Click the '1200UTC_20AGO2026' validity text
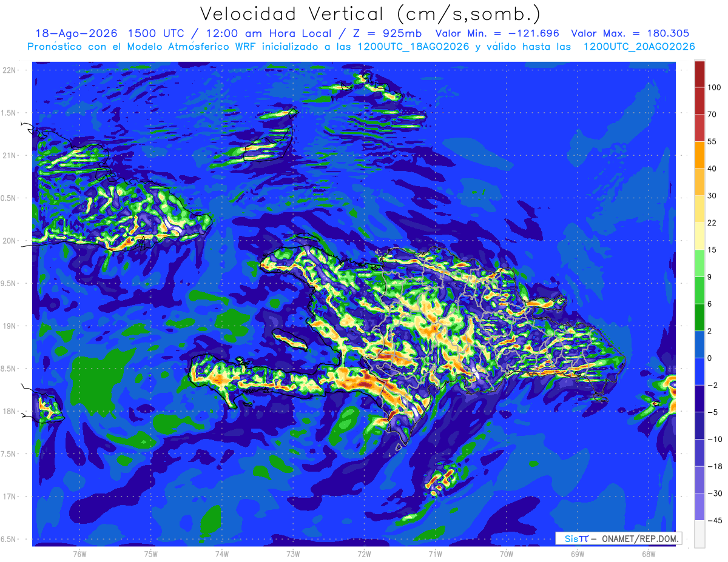Image resolution: width=728 pixels, height=562 pixels. coord(639,47)
